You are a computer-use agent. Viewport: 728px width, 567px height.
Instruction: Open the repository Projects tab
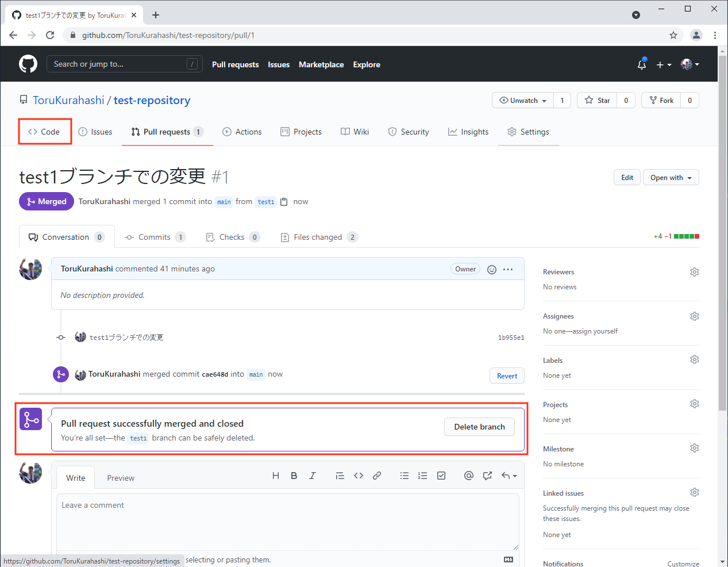click(x=301, y=132)
